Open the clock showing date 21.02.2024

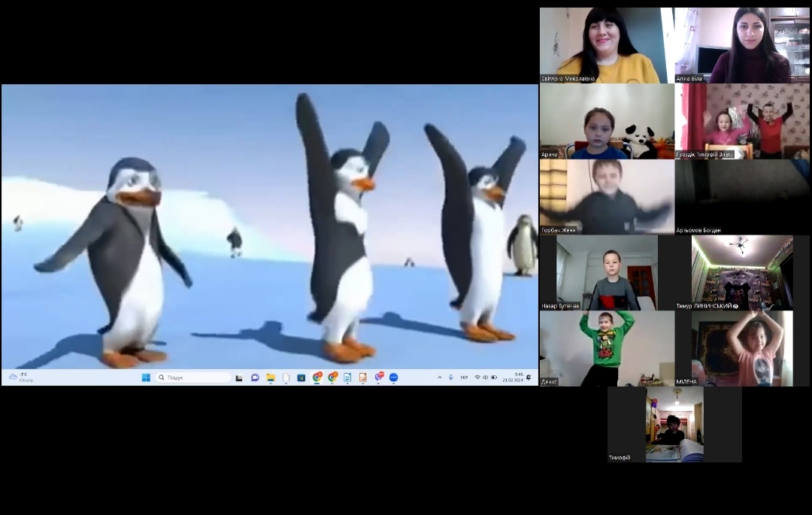click(513, 377)
